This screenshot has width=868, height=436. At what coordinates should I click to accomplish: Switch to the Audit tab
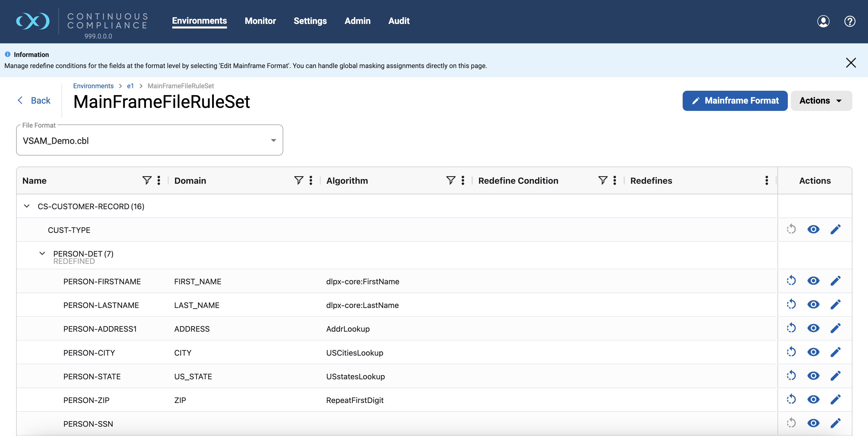coord(399,21)
